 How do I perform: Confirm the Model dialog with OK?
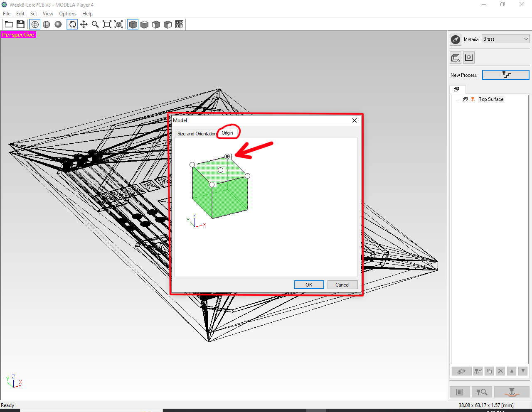(x=309, y=284)
